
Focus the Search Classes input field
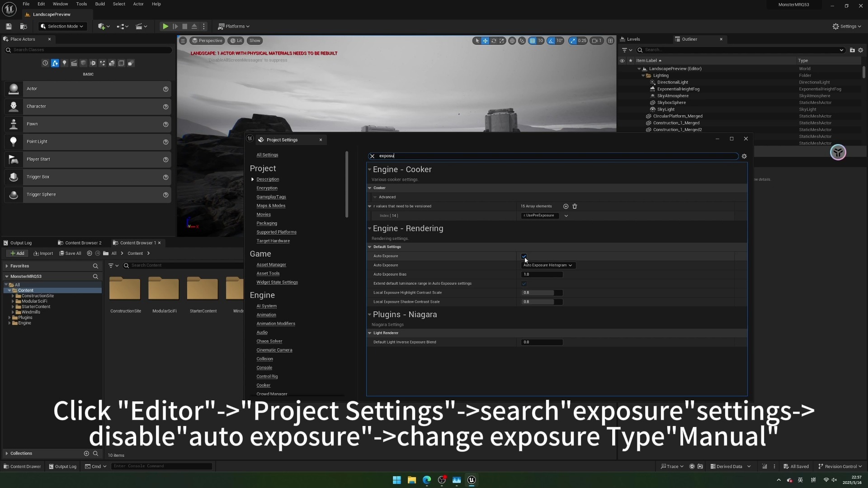(x=88, y=50)
